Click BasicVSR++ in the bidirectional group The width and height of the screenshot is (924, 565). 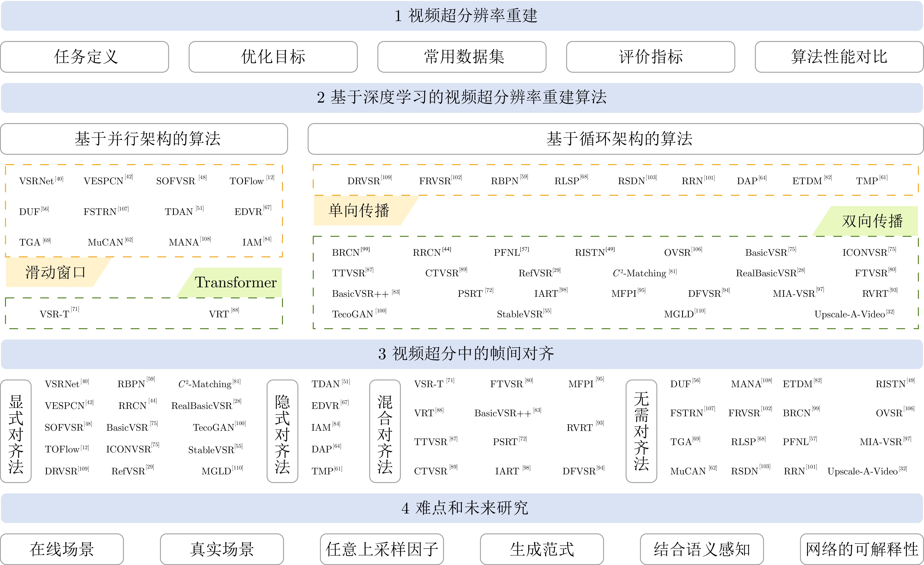tap(366, 293)
